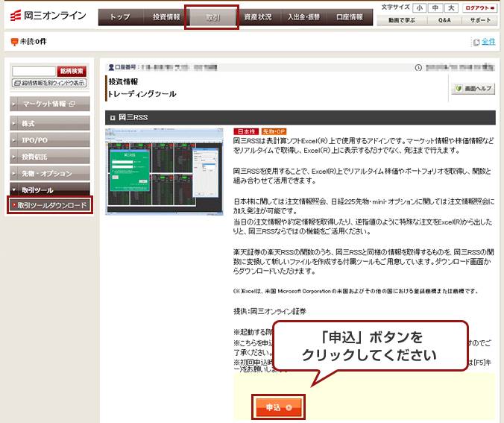Open the サポート link

pyautogui.click(x=480, y=20)
